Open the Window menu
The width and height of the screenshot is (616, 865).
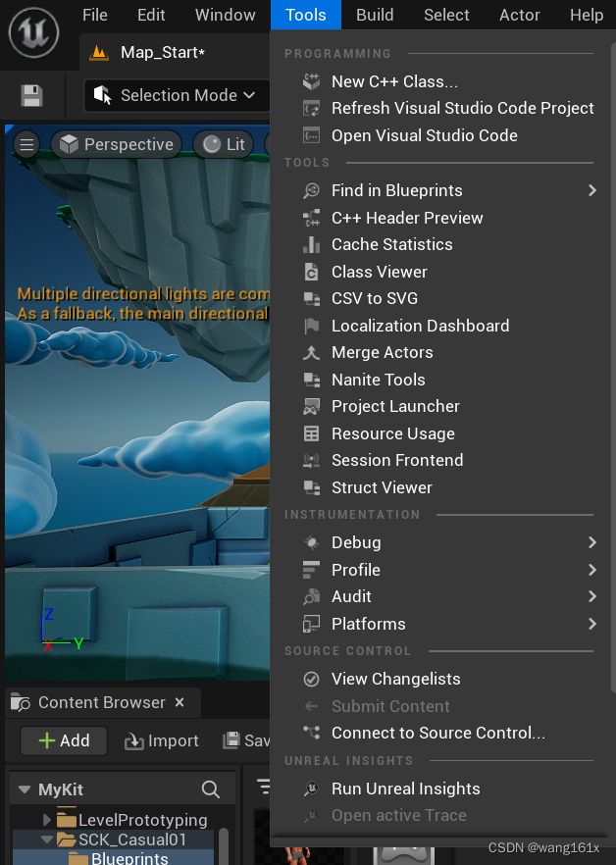(226, 15)
